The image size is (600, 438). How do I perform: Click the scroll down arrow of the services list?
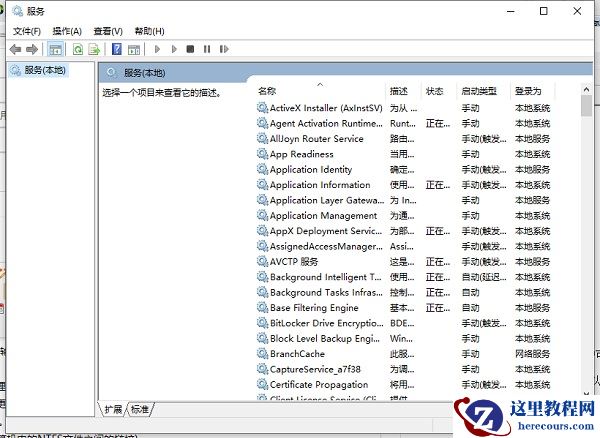586,393
